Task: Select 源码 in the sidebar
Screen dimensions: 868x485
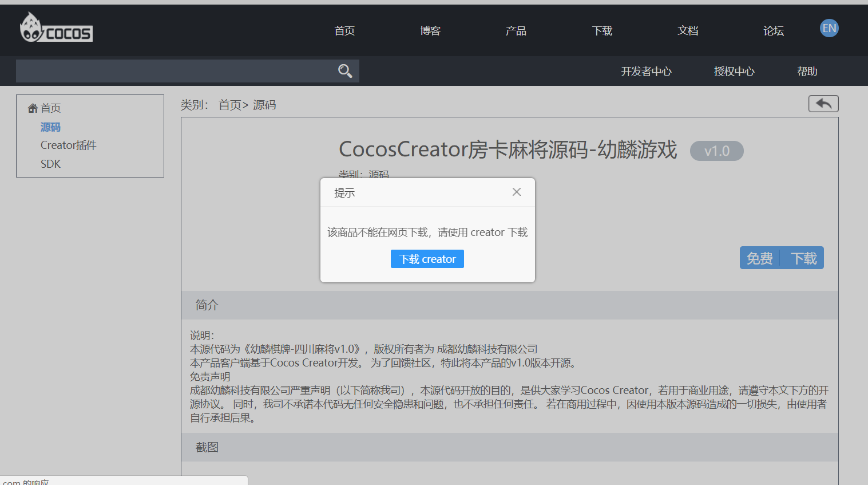Action: (50, 127)
